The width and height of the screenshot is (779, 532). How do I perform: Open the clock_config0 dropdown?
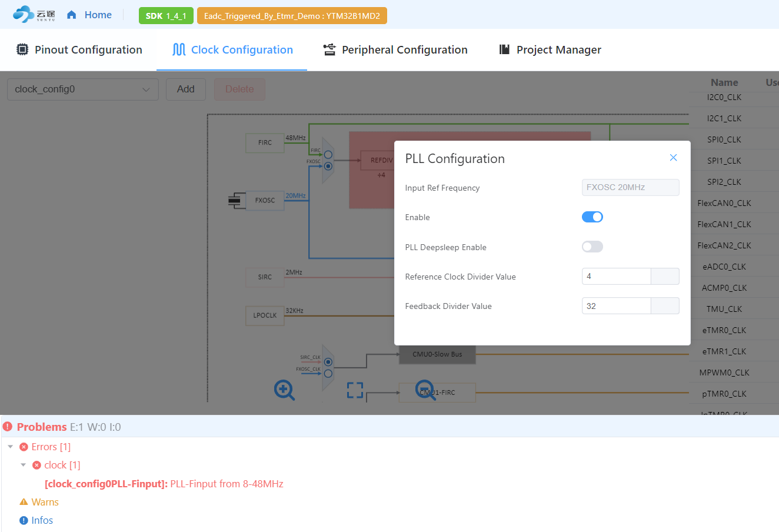coord(83,89)
